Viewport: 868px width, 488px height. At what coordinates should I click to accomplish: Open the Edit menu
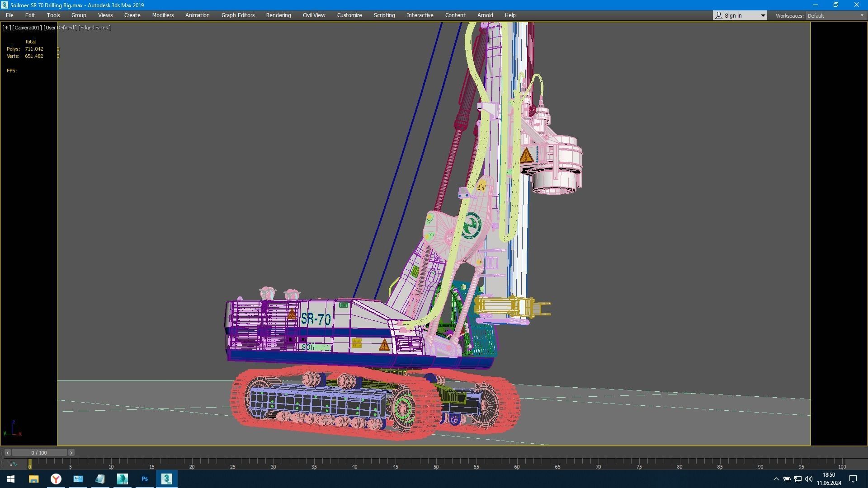click(x=30, y=15)
